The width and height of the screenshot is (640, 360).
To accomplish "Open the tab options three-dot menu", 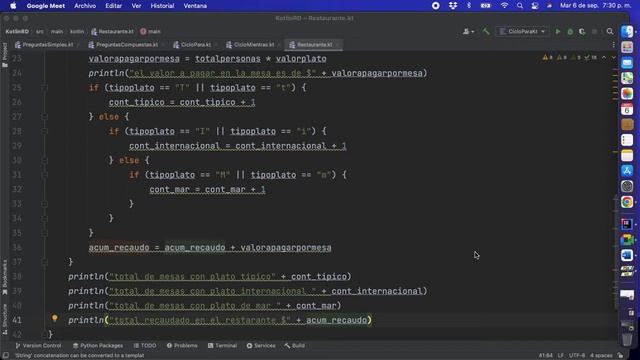I will pos(613,45).
